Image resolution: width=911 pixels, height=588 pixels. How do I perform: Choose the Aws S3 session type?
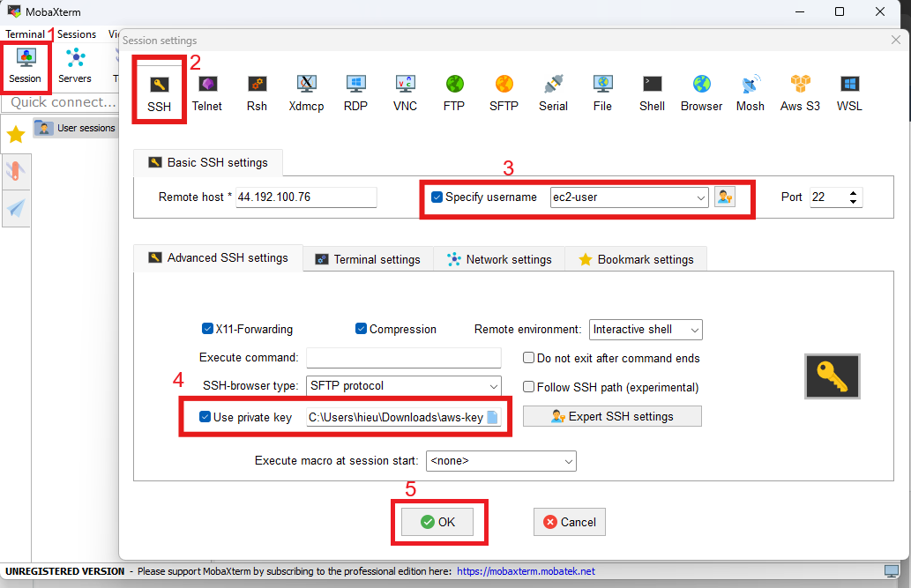click(800, 93)
